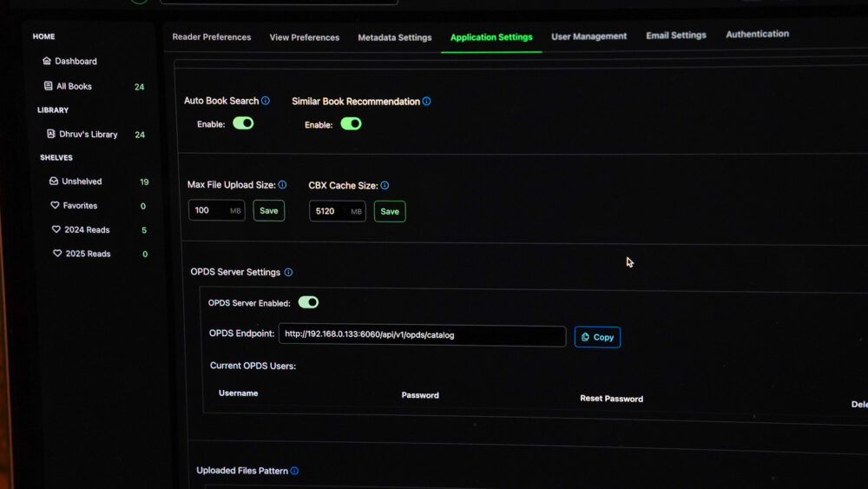Go to the Email Settings tab
The width and height of the screenshot is (868, 489).
tap(676, 36)
